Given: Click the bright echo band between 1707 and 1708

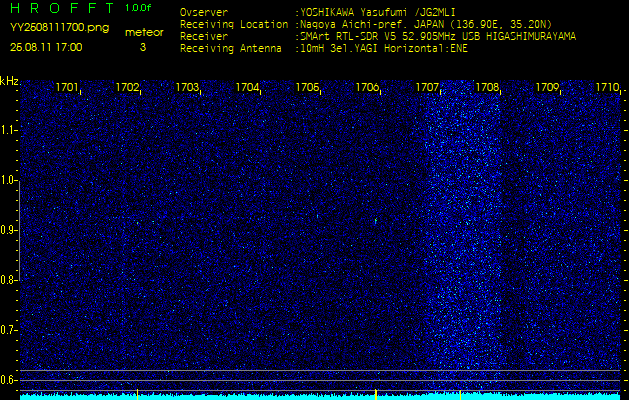Looking at the screenshot, I should pyautogui.click(x=465, y=237).
